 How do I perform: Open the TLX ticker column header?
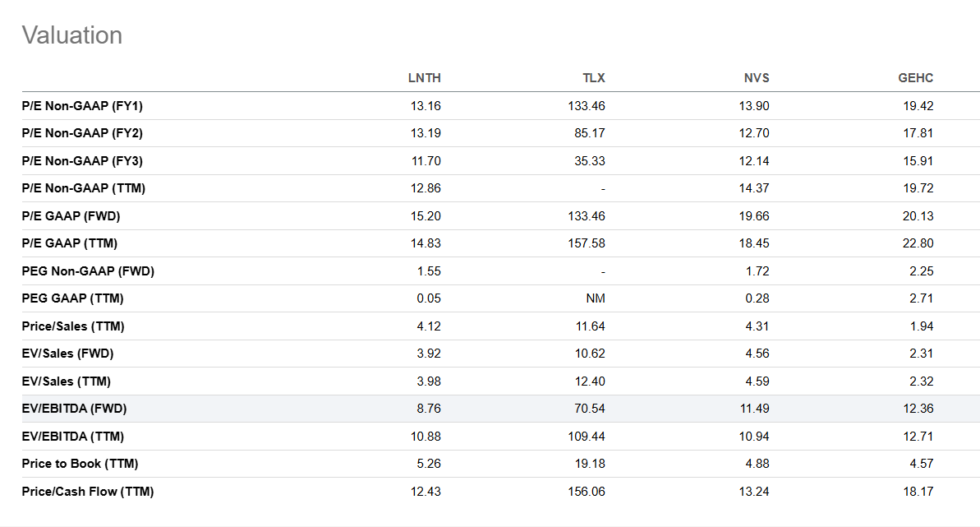click(x=593, y=78)
